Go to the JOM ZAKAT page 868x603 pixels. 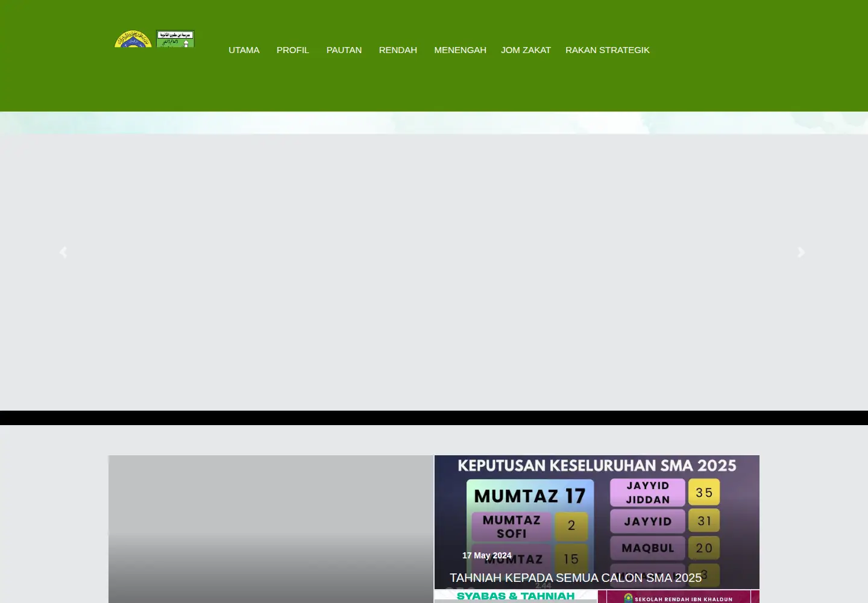click(x=526, y=50)
